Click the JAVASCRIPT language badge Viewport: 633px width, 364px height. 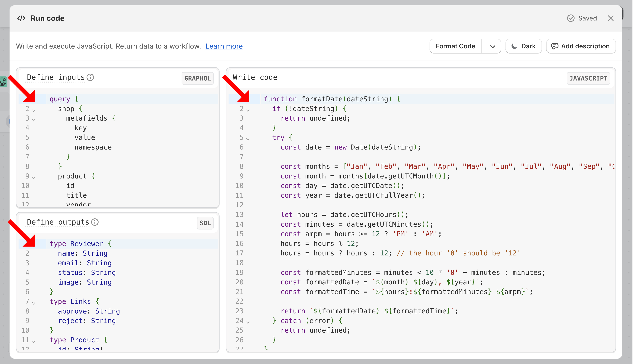click(588, 78)
